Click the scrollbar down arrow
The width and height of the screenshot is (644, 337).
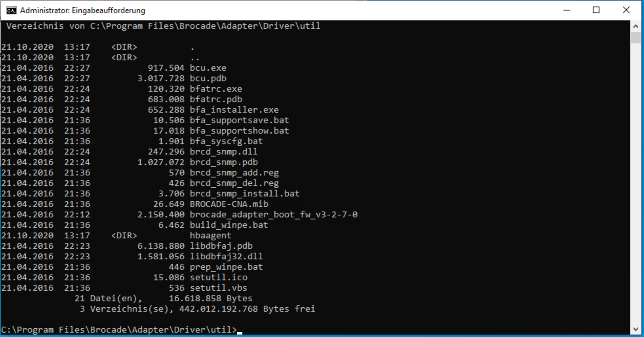pos(636,330)
